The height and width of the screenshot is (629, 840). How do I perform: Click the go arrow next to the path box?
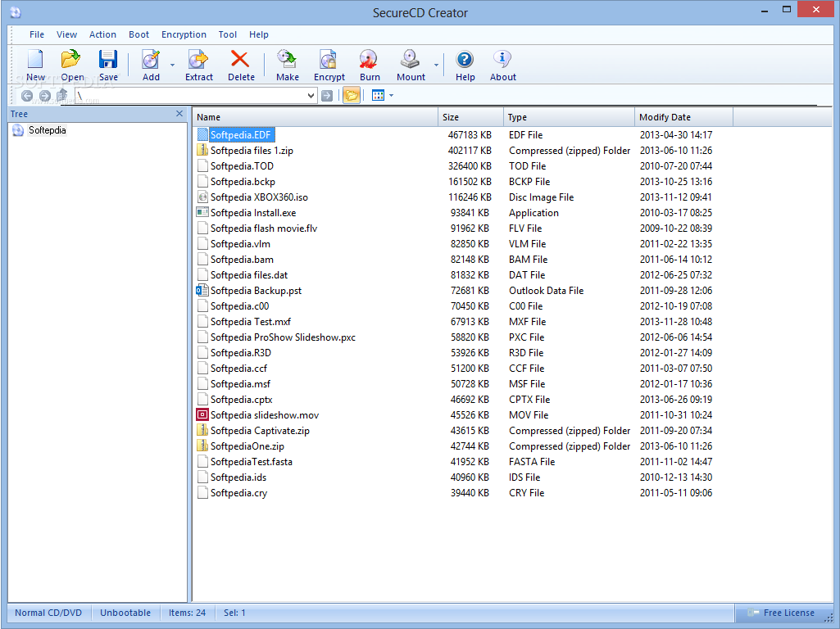click(327, 96)
